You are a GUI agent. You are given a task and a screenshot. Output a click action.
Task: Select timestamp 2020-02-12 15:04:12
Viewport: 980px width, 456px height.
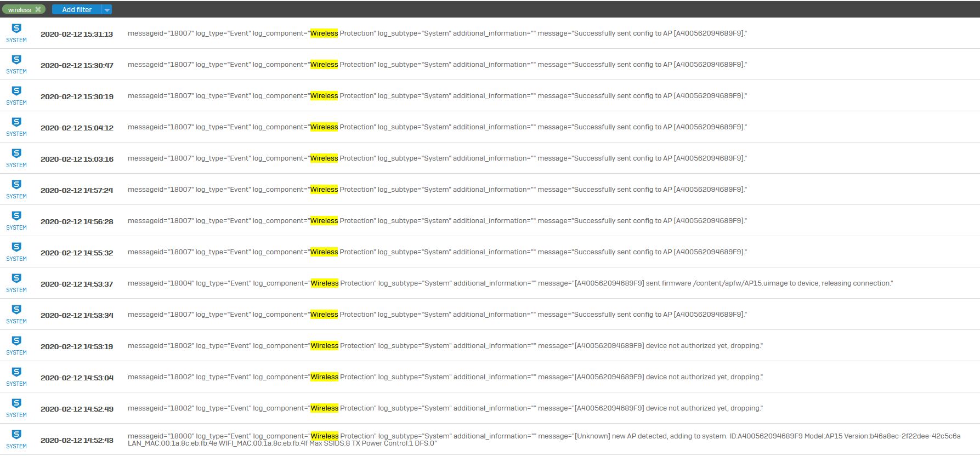coord(77,128)
